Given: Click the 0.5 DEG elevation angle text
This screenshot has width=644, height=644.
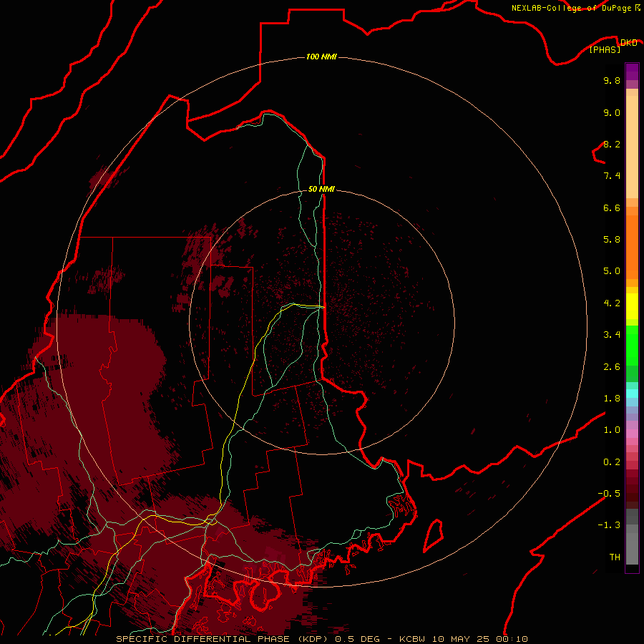Looking at the screenshot, I should pos(357,639).
